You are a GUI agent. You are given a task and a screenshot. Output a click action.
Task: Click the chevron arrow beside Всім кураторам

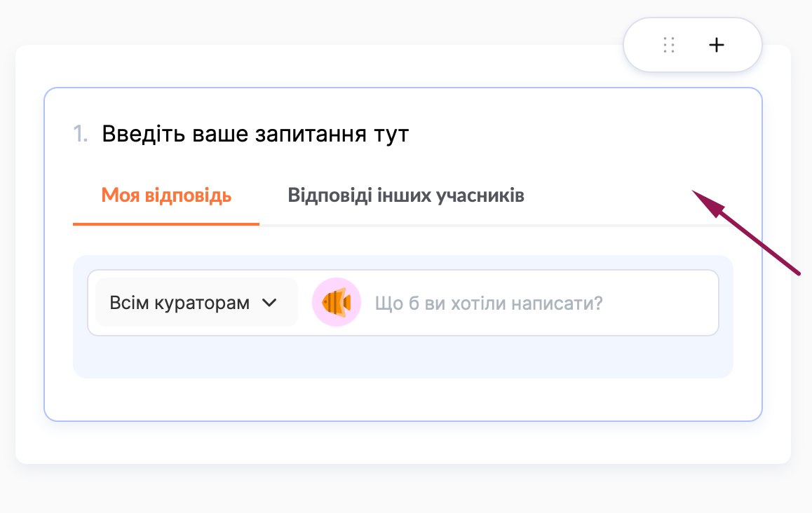tap(269, 303)
